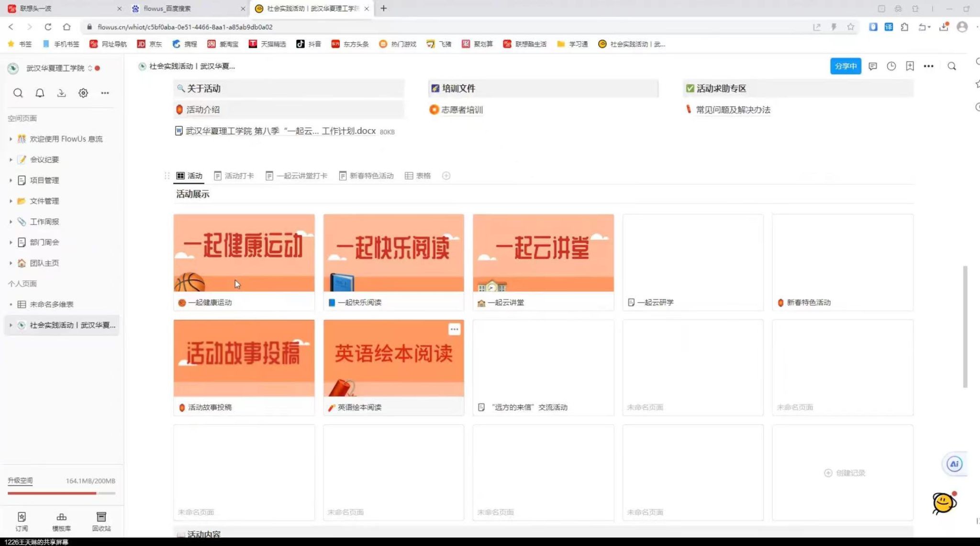Screen dimensions: 980x546
Task: Expand the 项目管理 tree item
Action: 11,180
